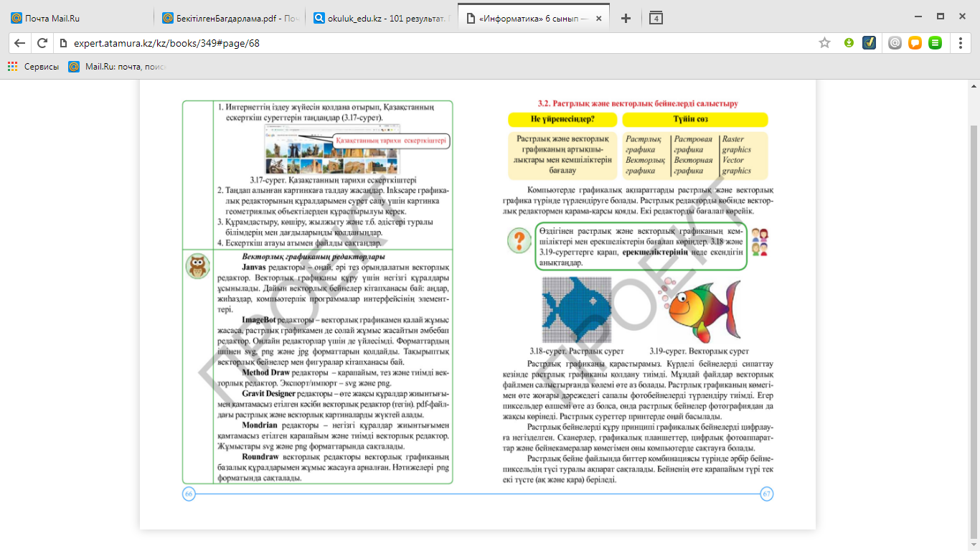Viewport: 980px width, 551px height.
Task: Open the browser three-dot menu
Action: tap(961, 43)
